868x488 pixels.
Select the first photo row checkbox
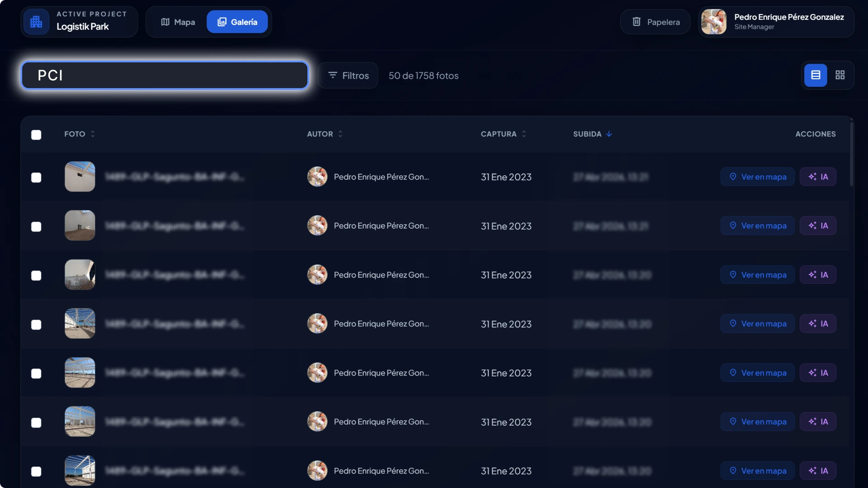coord(36,178)
